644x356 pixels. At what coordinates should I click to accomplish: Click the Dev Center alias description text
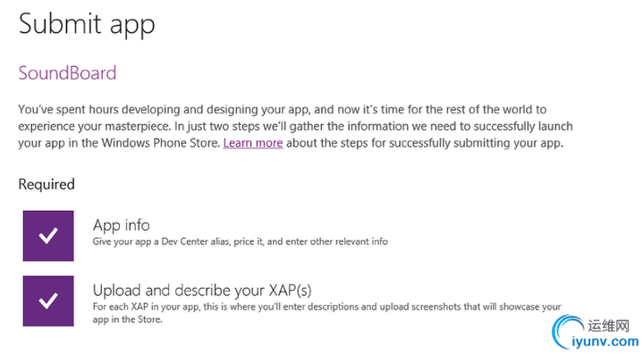click(x=241, y=242)
